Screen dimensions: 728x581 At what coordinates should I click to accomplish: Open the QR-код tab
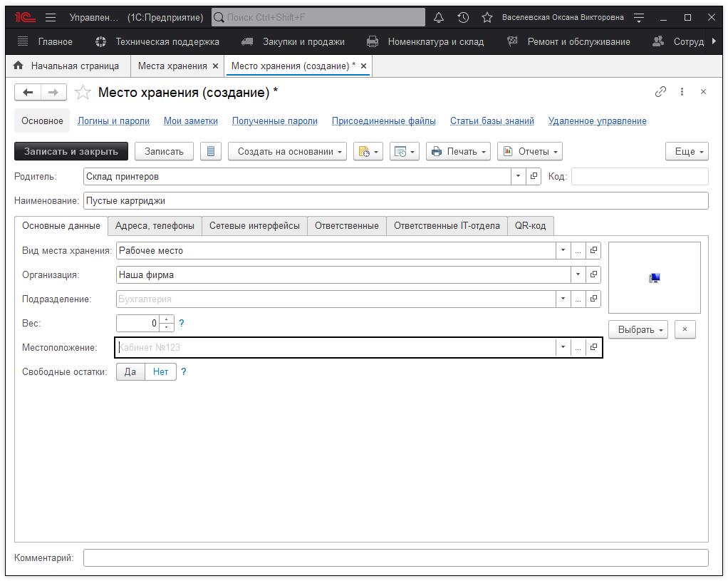click(530, 226)
